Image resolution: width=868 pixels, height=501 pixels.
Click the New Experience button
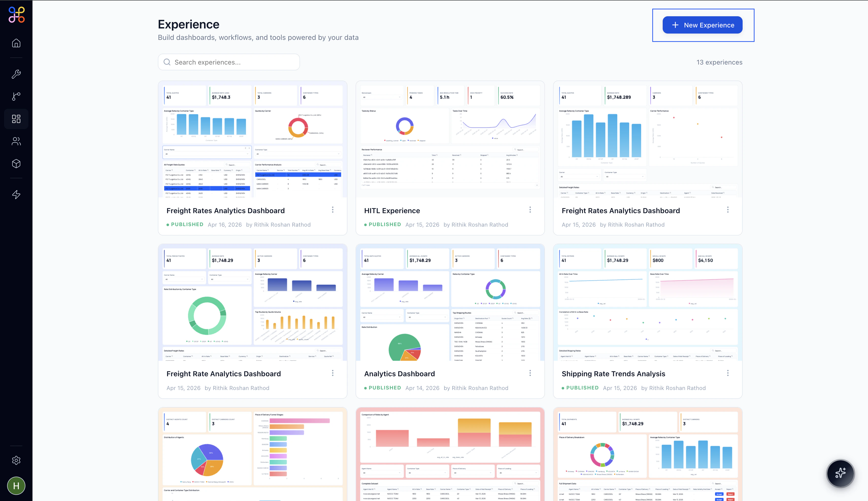[702, 25]
